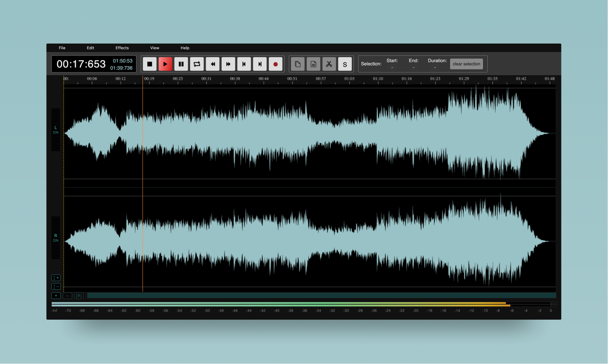Click the Paste icon in toolbar
608x364 pixels.
[313, 64]
